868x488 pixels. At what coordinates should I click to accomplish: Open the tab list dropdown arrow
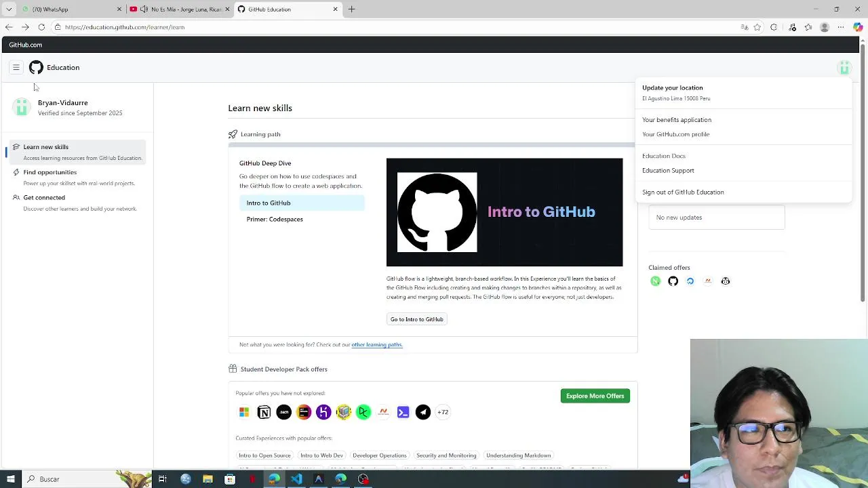pos(9,9)
